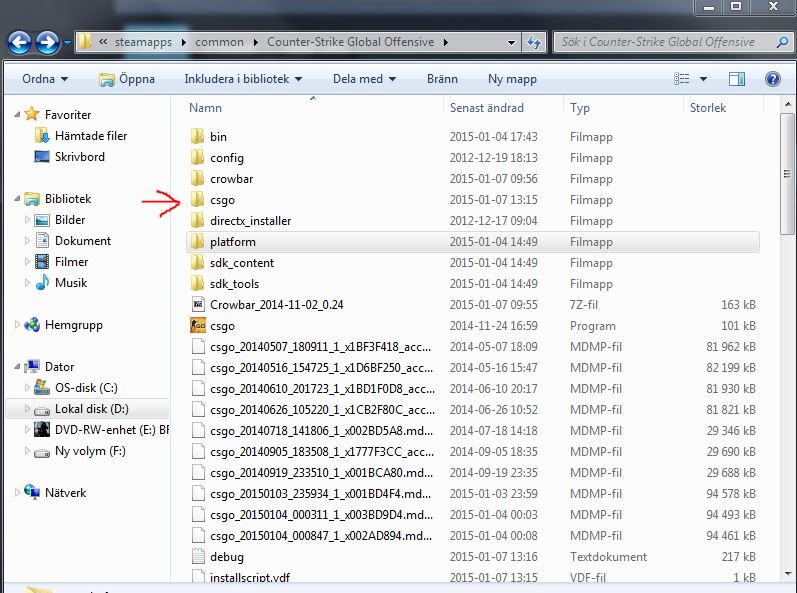Click the file list vertical scrollbar thumb
The width and height of the screenshot is (797, 593).
[x=787, y=174]
